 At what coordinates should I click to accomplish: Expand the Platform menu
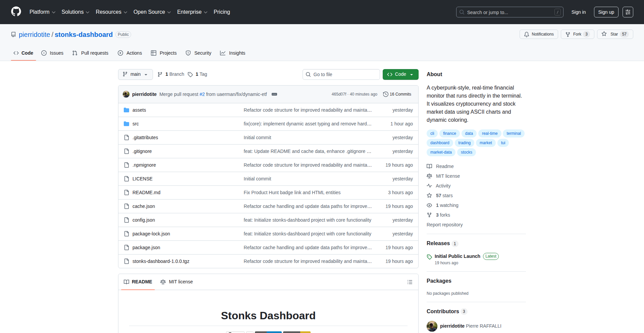(42, 12)
